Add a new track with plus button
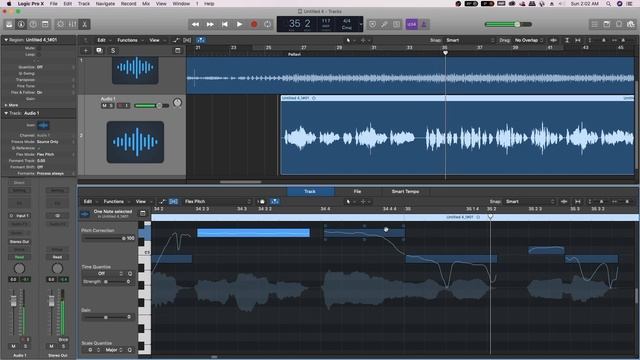This screenshot has height=360, width=640. [86, 51]
